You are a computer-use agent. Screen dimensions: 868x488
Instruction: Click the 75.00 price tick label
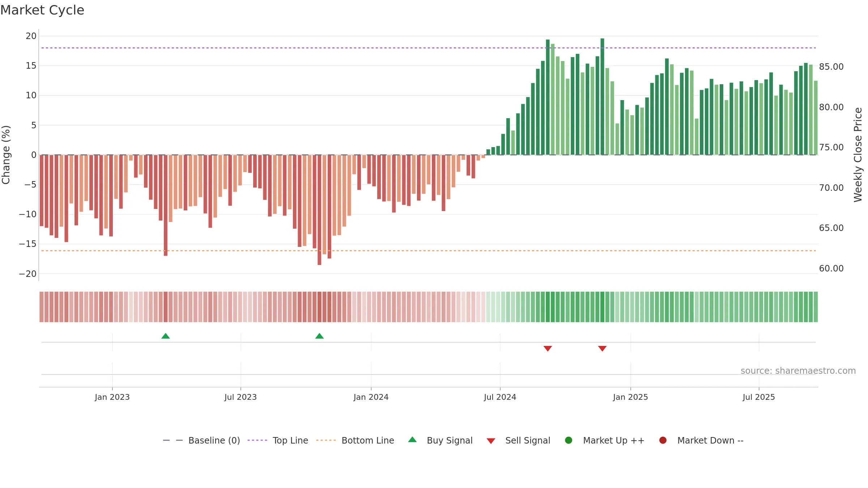pos(831,147)
